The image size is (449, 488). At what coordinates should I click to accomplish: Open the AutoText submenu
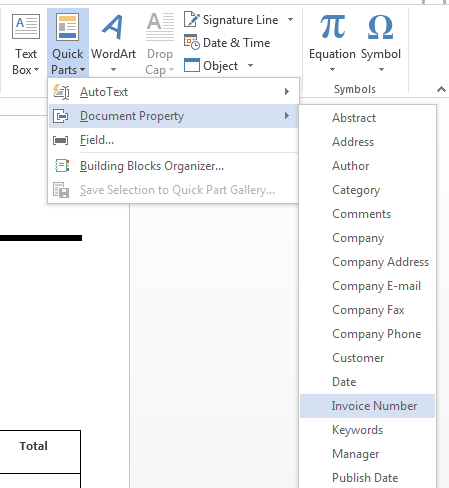click(173, 92)
